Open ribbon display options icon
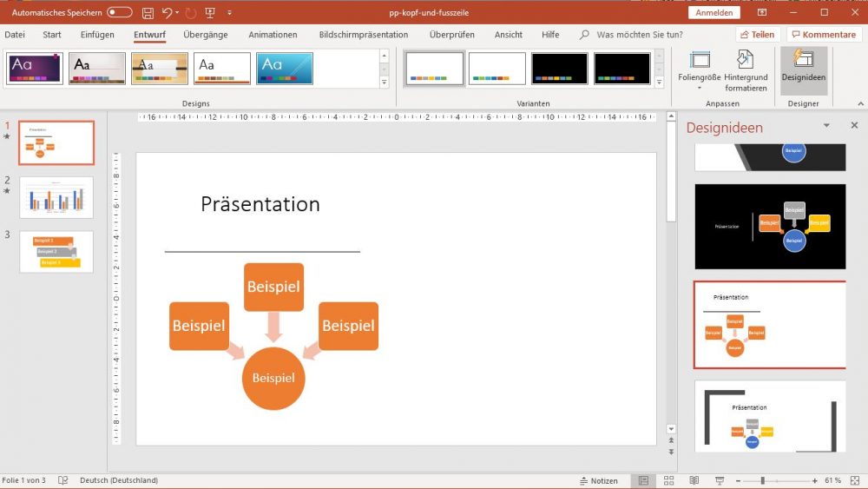This screenshot has height=489, width=868. pos(762,12)
